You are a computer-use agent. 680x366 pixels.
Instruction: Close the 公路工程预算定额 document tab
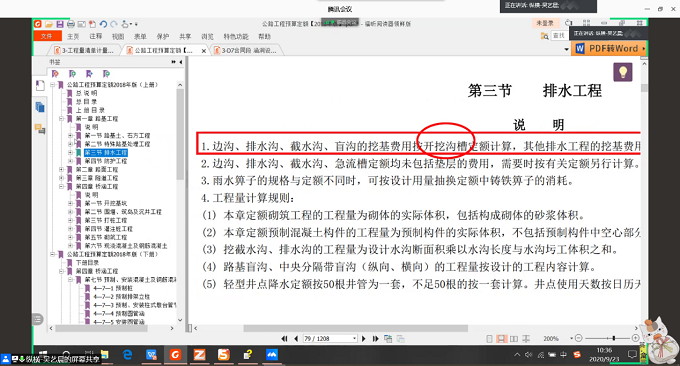click(204, 51)
